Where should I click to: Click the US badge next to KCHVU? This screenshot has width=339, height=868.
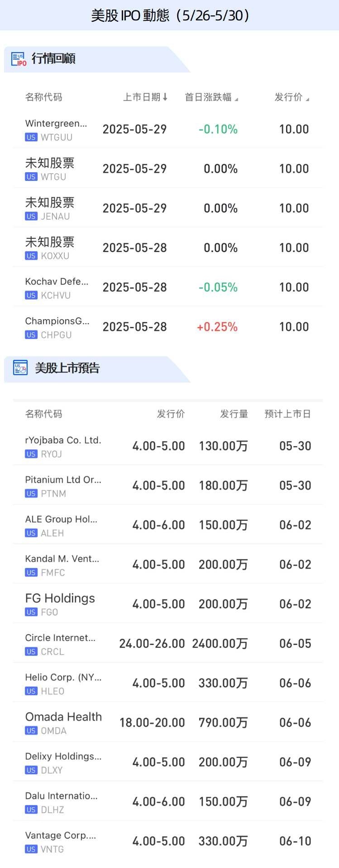tap(31, 296)
